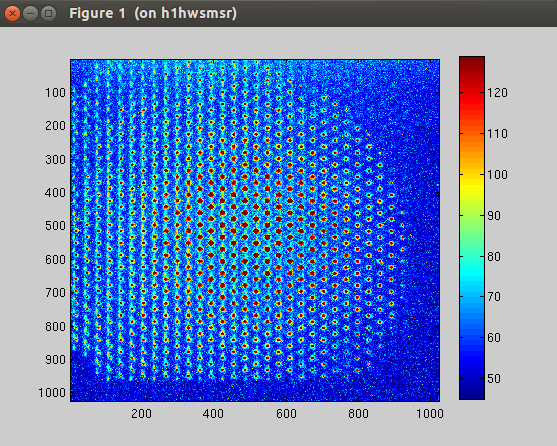Image resolution: width=557 pixels, height=446 pixels.
Task: Click the dark red top of the colorbar
Action: click(472, 64)
